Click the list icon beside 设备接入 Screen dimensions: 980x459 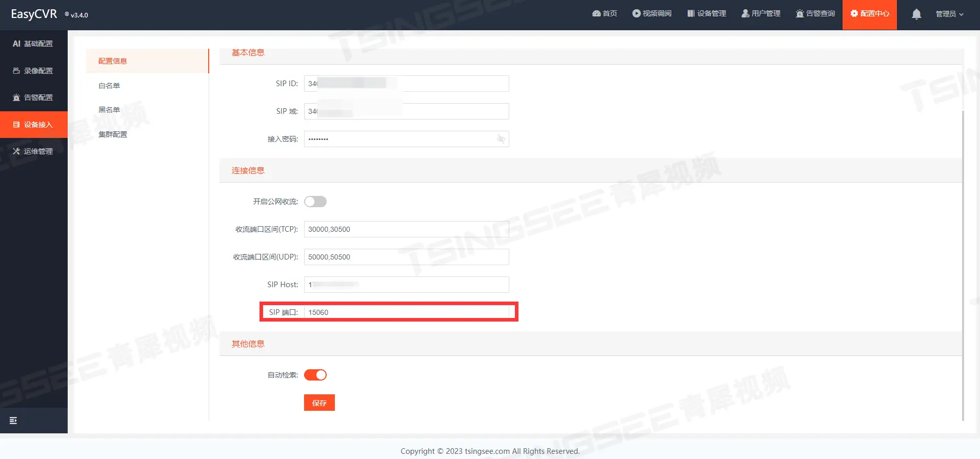(x=16, y=125)
